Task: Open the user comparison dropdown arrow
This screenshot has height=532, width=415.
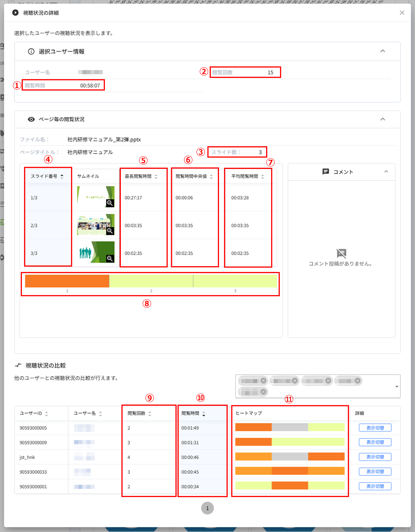Action: pos(397,387)
